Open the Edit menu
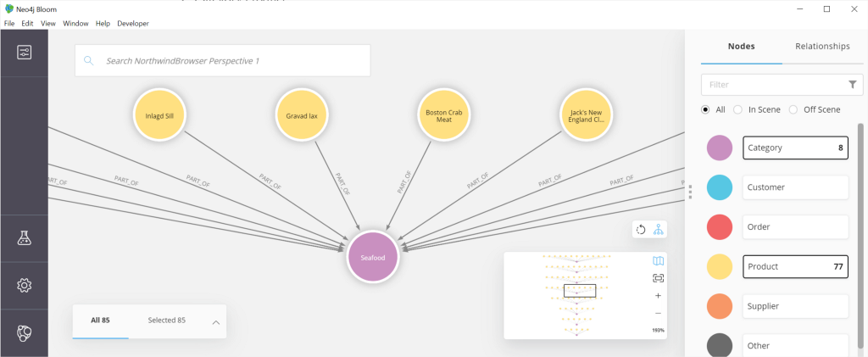The height and width of the screenshot is (357, 868). pos(28,24)
